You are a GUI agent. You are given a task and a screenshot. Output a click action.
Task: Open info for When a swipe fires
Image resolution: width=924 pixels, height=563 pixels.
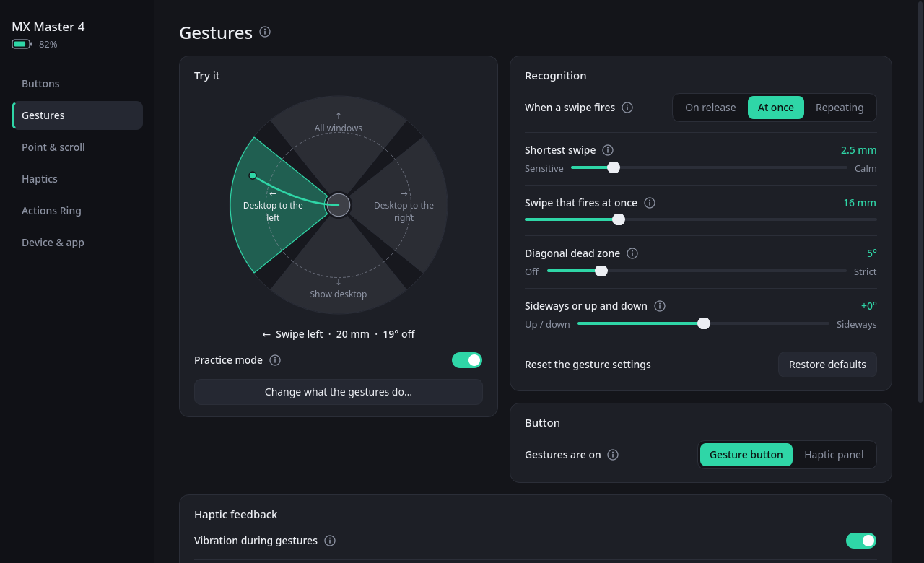(627, 108)
